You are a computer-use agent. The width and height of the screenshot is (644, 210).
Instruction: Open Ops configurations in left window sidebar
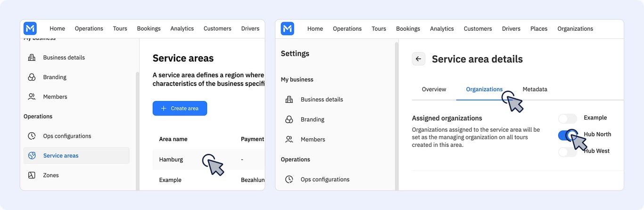[67, 136]
